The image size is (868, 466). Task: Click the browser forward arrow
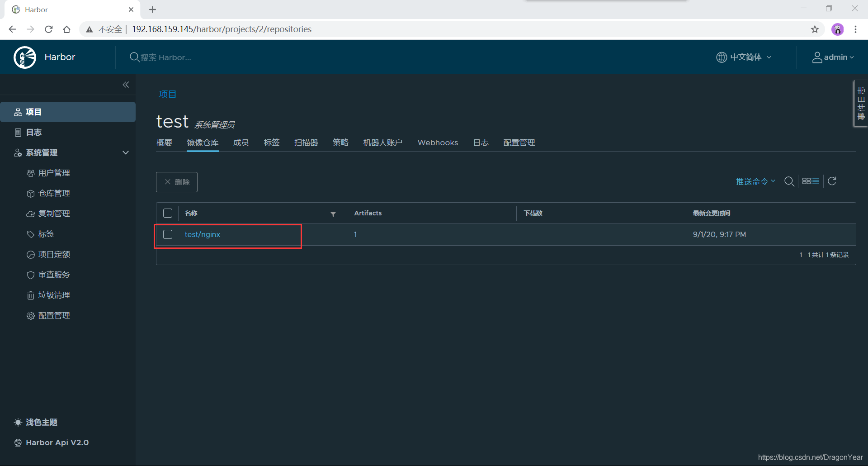30,29
